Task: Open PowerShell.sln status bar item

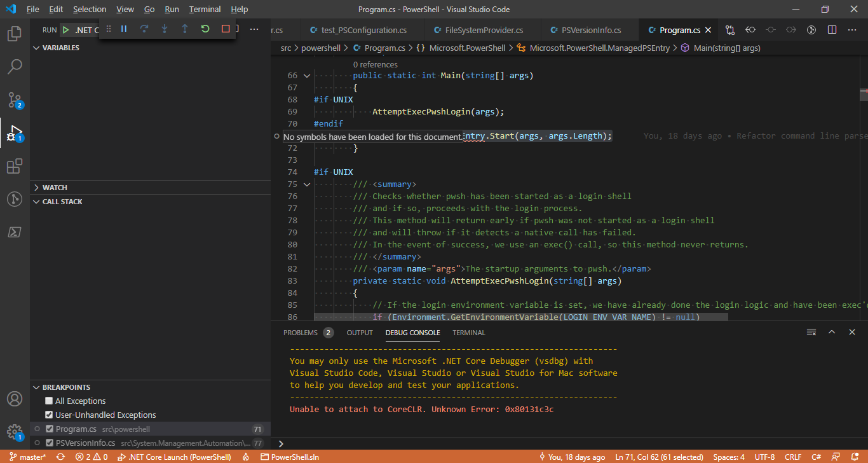Action: (290, 457)
